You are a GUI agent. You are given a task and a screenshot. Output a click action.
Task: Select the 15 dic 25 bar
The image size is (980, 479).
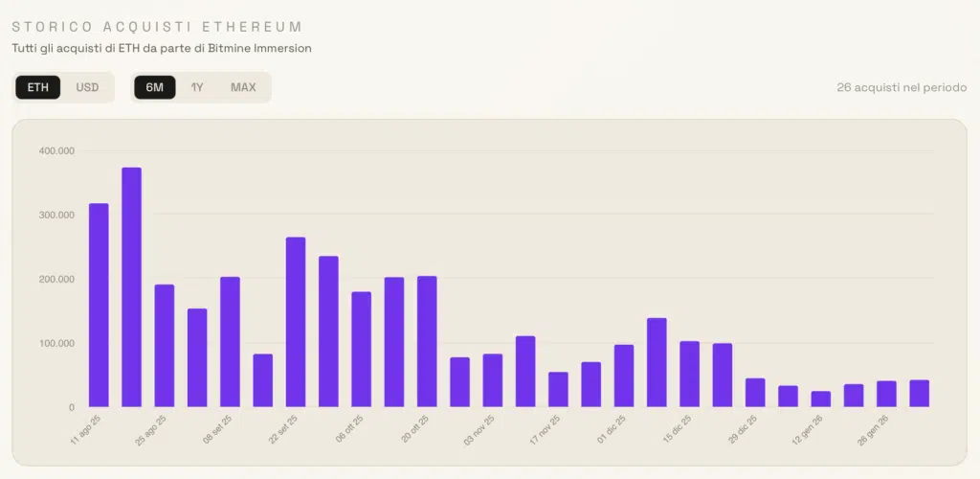pyautogui.click(x=689, y=374)
